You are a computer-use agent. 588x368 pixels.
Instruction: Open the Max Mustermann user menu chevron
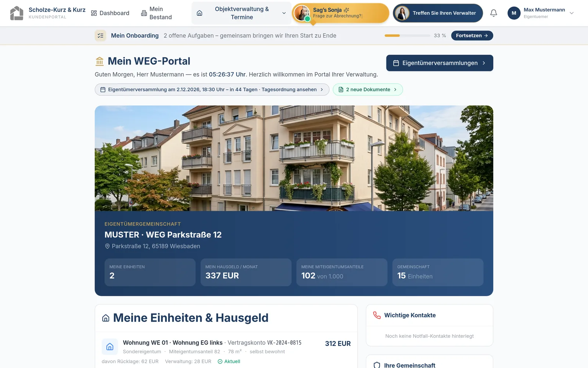pos(571,13)
